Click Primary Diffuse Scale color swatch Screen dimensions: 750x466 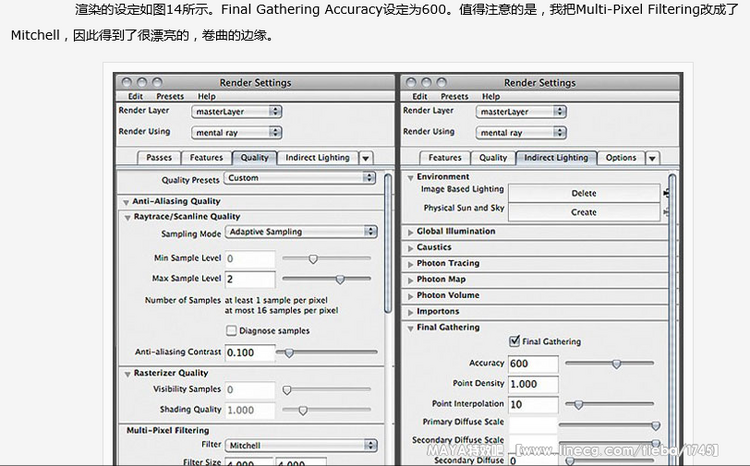click(533, 424)
